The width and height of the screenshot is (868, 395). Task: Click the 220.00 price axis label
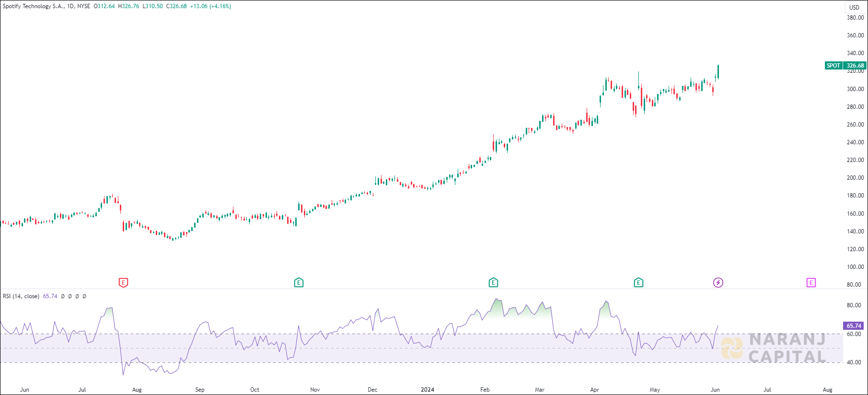pos(856,160)
